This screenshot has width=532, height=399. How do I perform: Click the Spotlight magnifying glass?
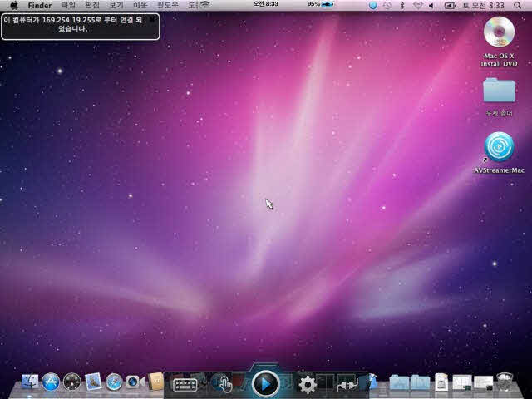[517, 6]
